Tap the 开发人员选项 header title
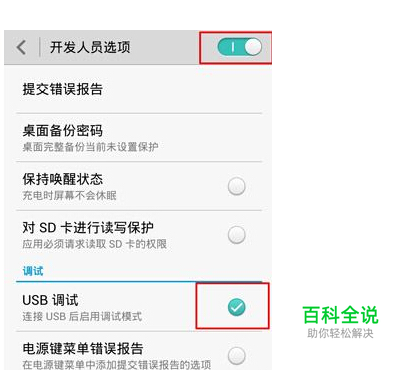Image resolution: width=419 pixels, height=370 pixels. pyautogui.click(x=90, y=47)
